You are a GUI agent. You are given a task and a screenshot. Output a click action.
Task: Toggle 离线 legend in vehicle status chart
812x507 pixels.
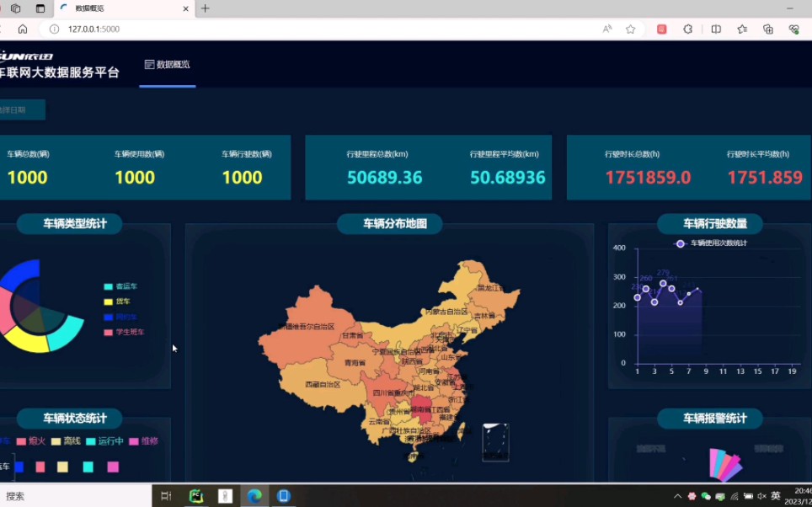(x=66, y=441)
